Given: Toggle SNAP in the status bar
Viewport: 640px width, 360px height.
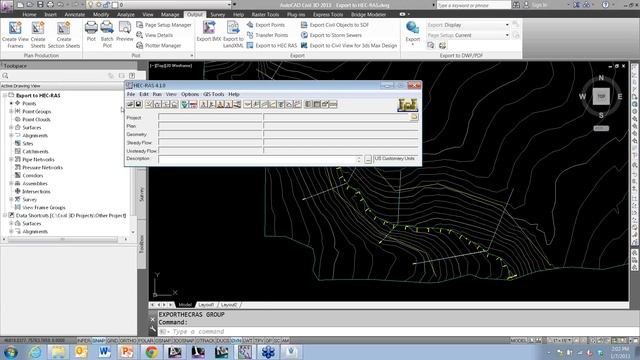Looking at the screenshot, I should pyautogui.click(x=98, y=340).
